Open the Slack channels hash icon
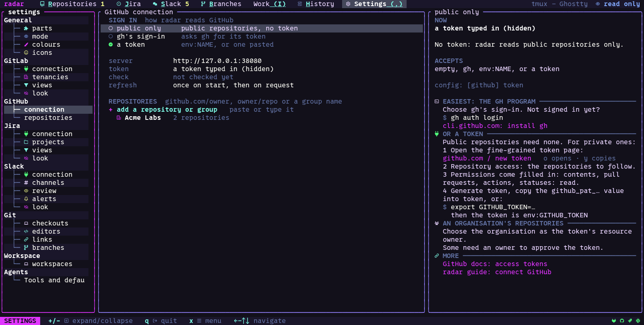644x325 pixels. pos(26,183)
